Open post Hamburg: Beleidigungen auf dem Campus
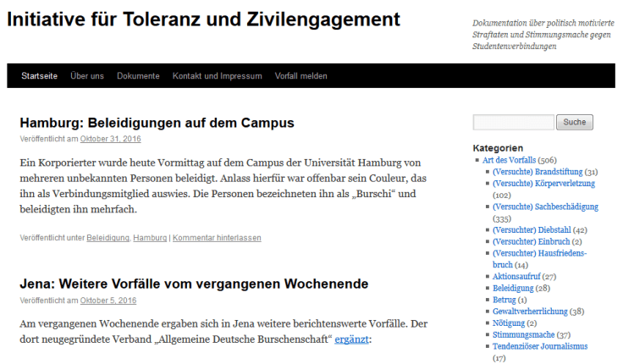Screen dimensions: 623x364 tap(157, 123)
